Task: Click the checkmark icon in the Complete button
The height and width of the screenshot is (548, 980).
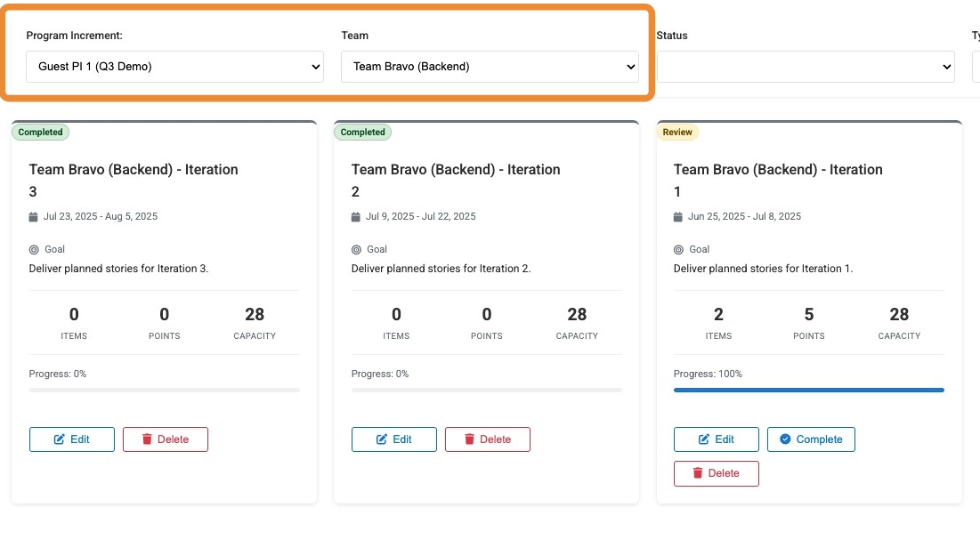Action: 786,439
